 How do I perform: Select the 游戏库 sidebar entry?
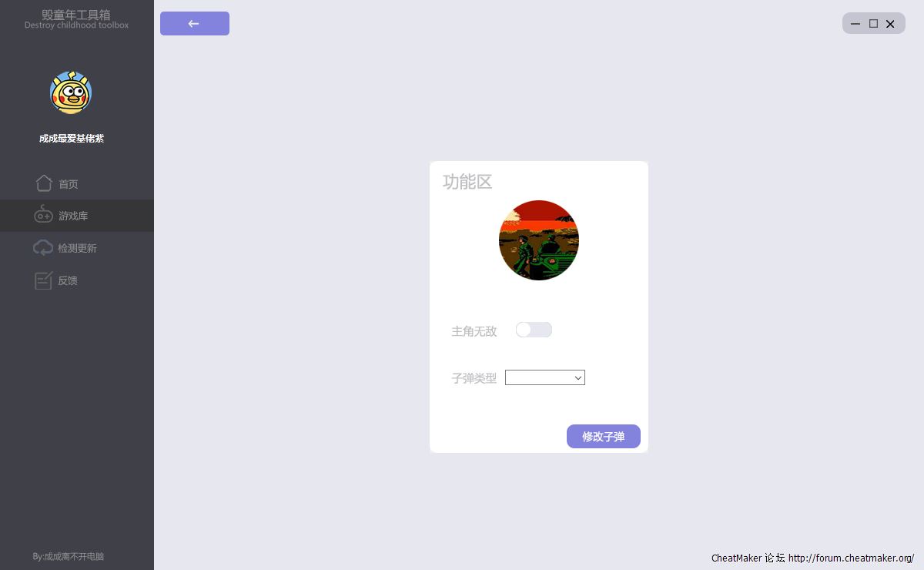[77, 216]
